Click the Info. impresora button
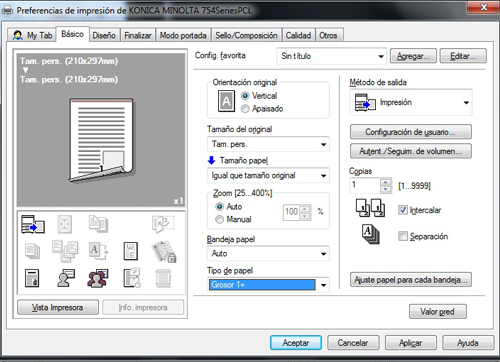500x362 pixels. click(143, 307)
